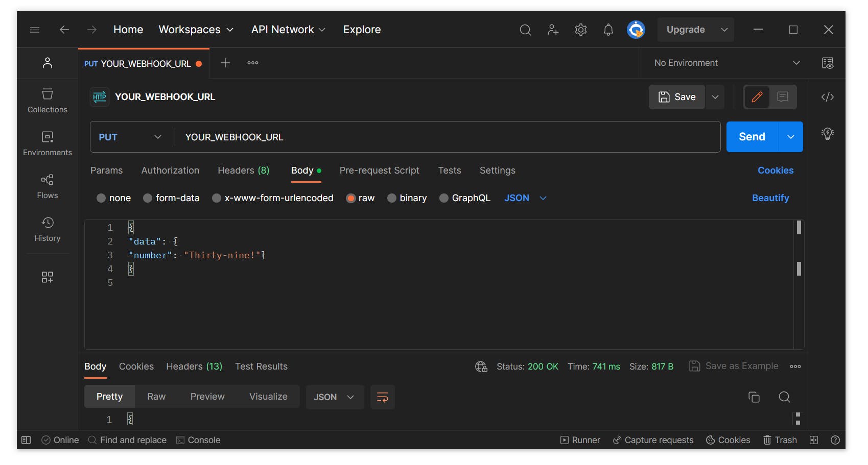Open the settings gear icon
Image resolution: width=868 pixels, height=465 pixels.
pyautogui.click(x=580, y=30)
